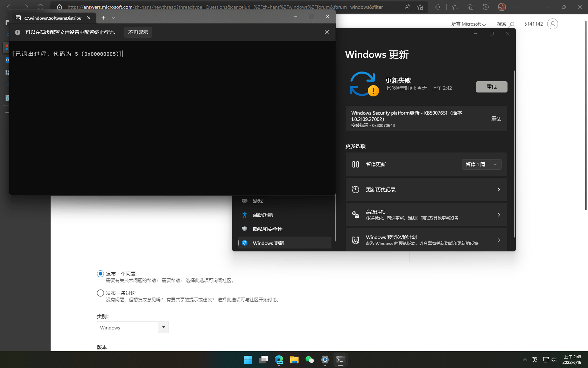This screenshot has width=588, height=368.
Task: Select 游戏 in Settings sidebar
Action: click(x=285, y=201)
